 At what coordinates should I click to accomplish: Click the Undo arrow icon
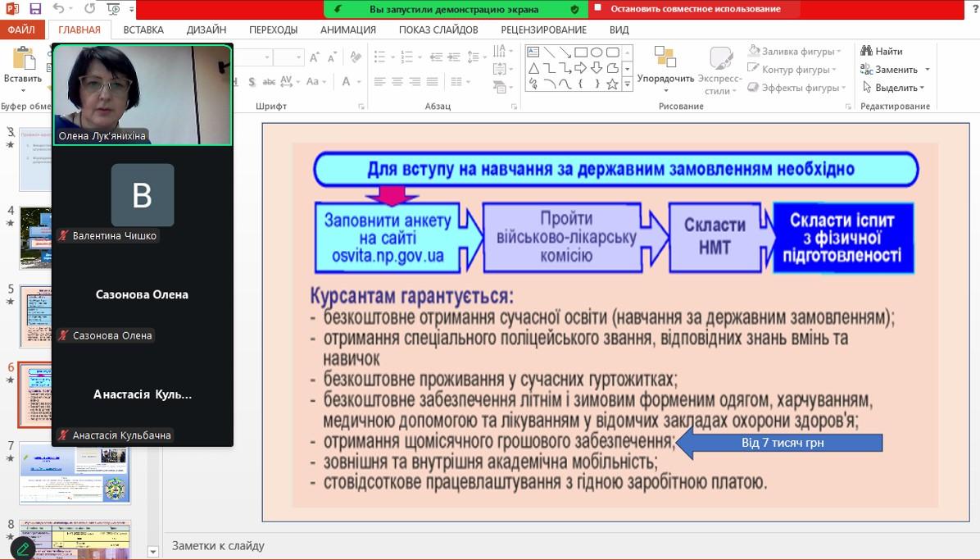pyautogui.click(x=59, y=9)
